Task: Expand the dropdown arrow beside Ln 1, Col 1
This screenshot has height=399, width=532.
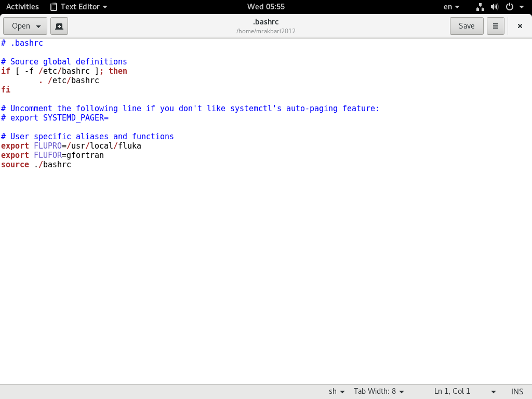Action: click(494, 392)
